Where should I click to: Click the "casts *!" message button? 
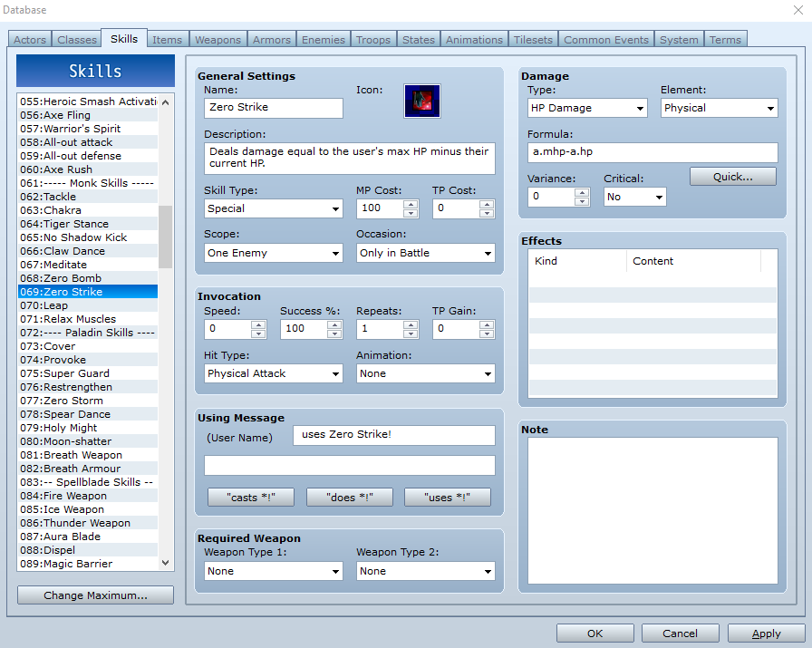click(x=251, y=498)
